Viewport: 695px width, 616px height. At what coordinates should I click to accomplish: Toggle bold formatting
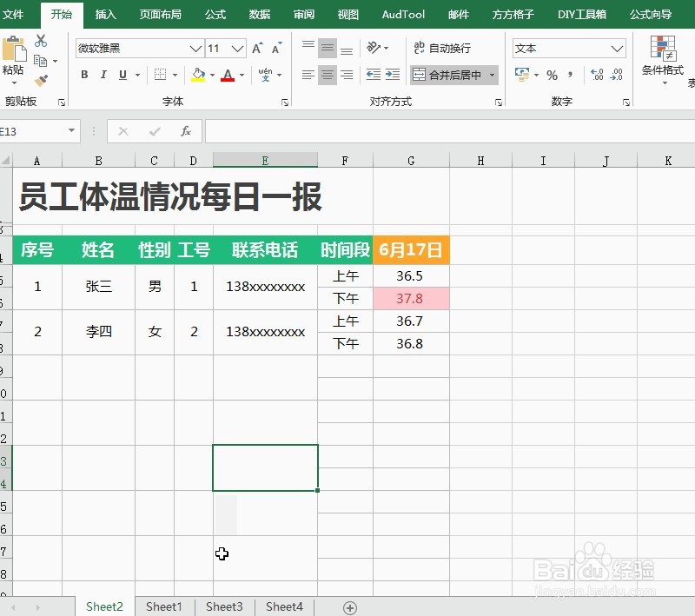tap(84, 76)
